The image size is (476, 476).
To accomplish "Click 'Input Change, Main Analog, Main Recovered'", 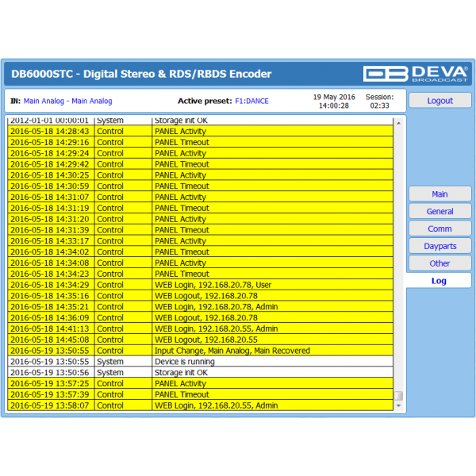I will [232, 351].
